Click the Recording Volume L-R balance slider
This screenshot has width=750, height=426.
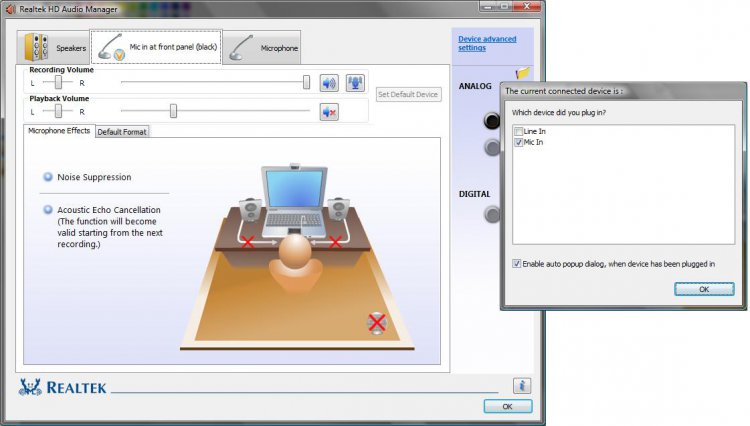coord(58,82)
